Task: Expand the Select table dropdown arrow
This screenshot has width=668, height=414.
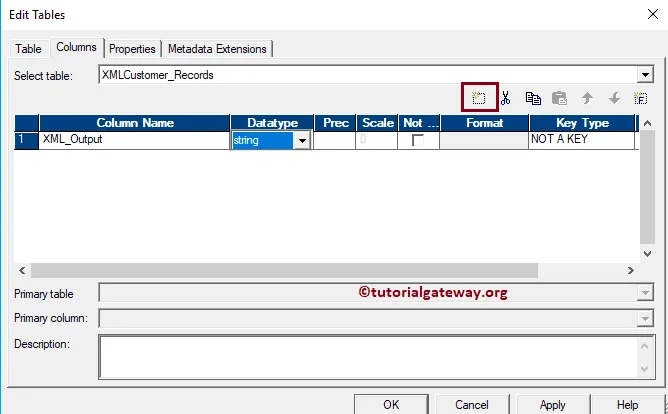Action: 645,75
